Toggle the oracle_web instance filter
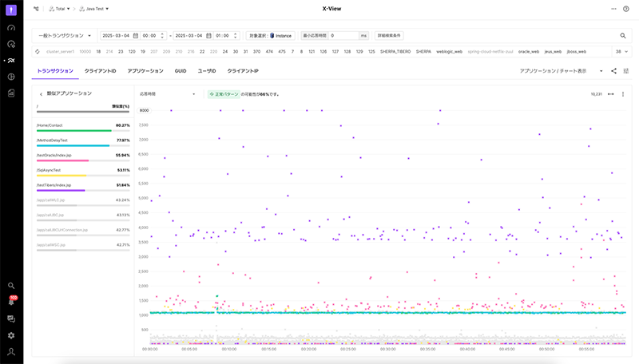 (529, 51)
